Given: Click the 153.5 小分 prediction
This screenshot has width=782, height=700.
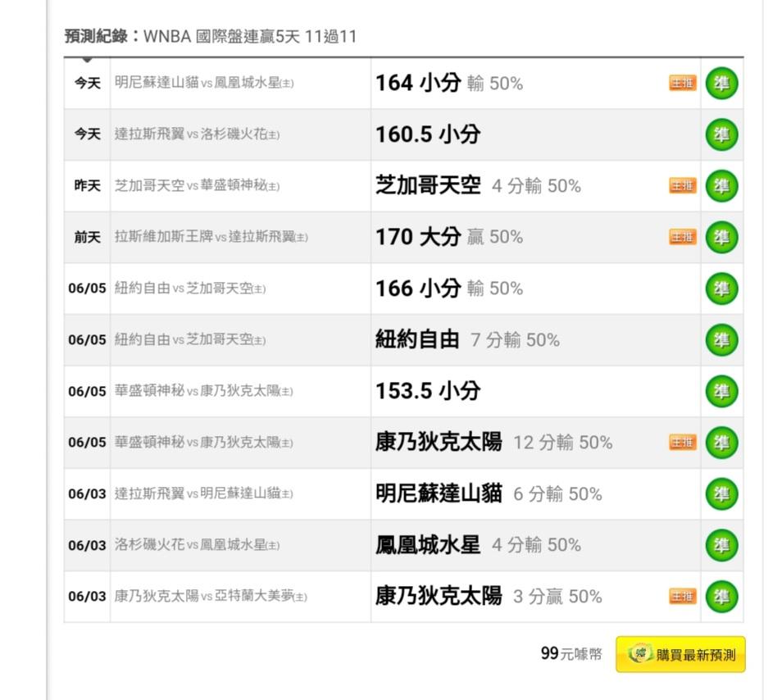Looking at the screenshot, I should coord(428,391).
